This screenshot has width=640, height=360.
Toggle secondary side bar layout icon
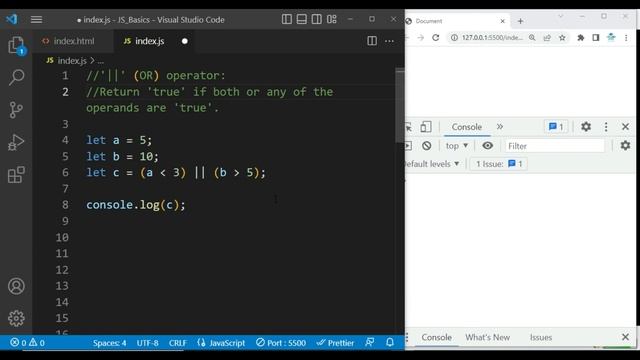click(x=316, y=19)
